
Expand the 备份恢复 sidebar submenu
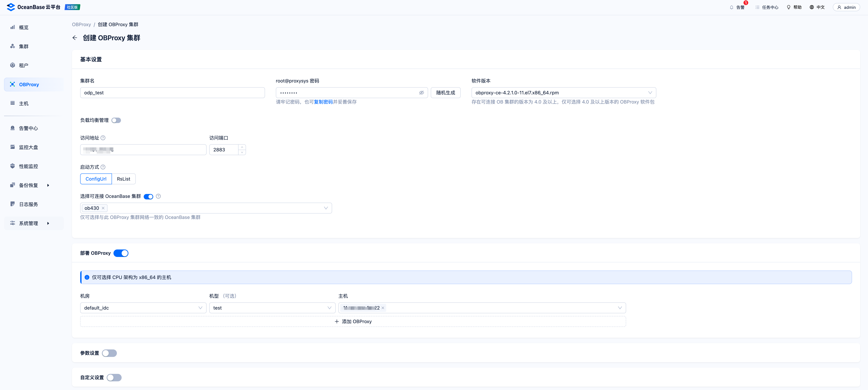tap(48, 185)
